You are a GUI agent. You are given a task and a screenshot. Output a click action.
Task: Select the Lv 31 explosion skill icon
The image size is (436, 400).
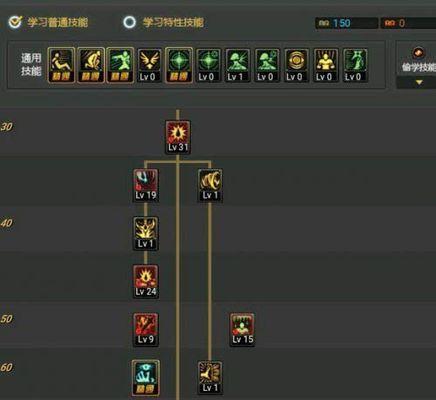[178, 137]
